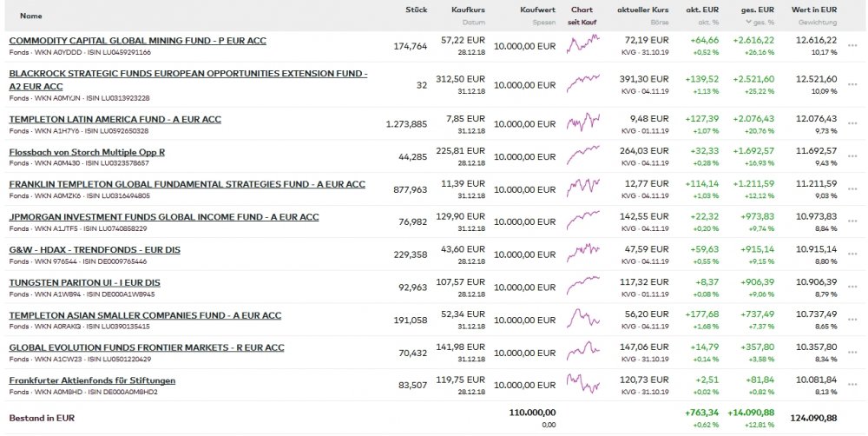
Task: Click the Stück column header
Action: coord(416,10)
